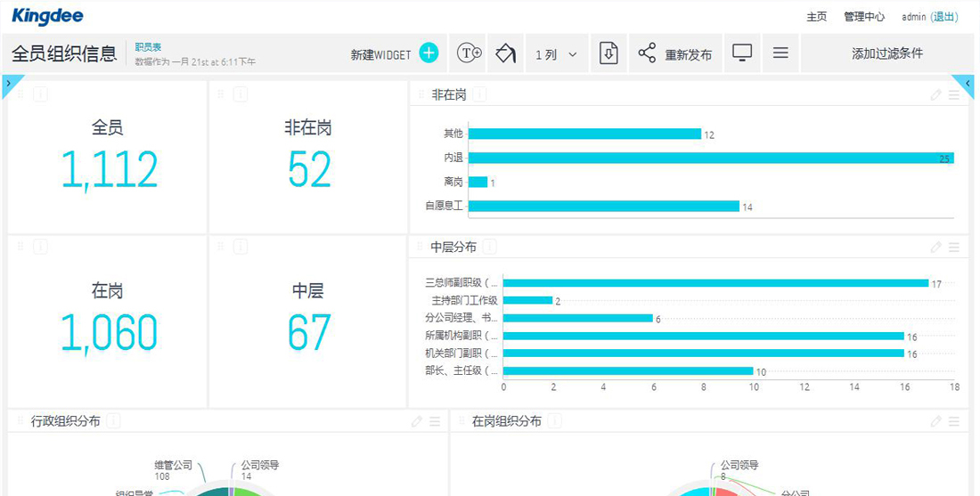Click the 添加过滤条件 button
Screen dimensions: 980x496
[x=886, y=53]
